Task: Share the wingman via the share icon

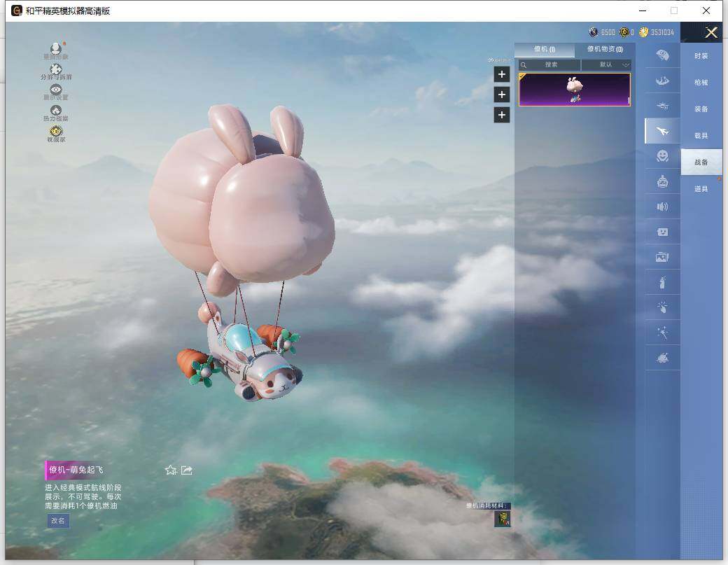Action: (x=187, y=470)
